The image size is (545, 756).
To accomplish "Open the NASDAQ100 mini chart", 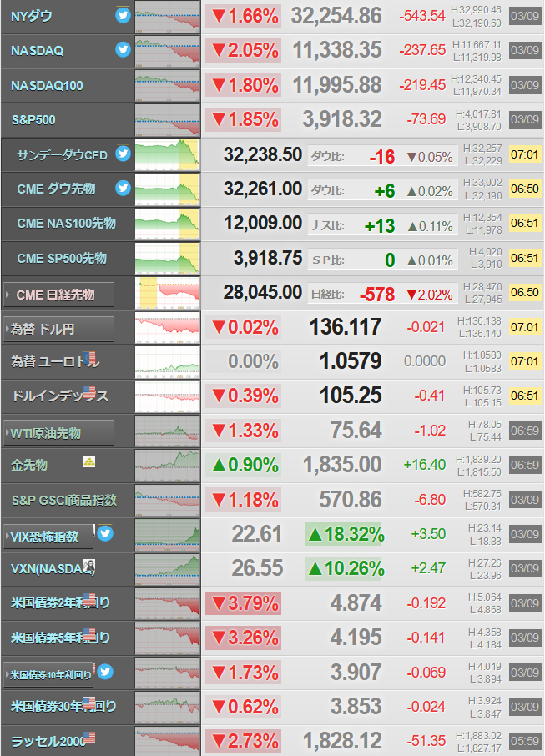I will 168,86.
